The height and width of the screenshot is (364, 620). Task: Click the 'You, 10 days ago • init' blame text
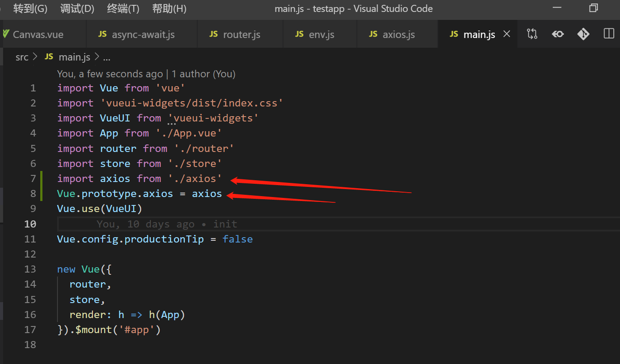click(167, 224)
